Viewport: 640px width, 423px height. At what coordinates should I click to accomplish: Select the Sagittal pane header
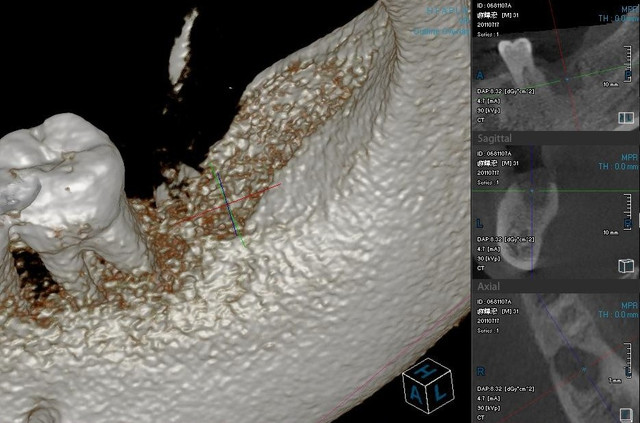point(556,138)
